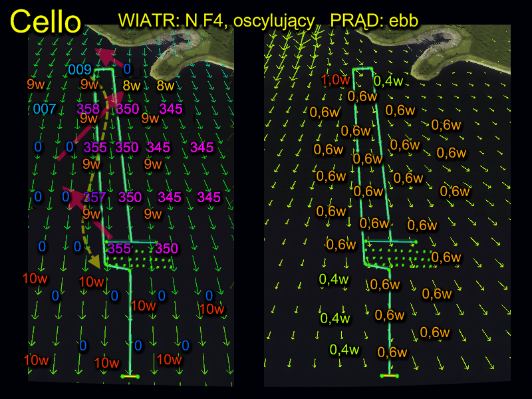Click the yellow "Cello" title
The image size is (532, 399).
45,21
